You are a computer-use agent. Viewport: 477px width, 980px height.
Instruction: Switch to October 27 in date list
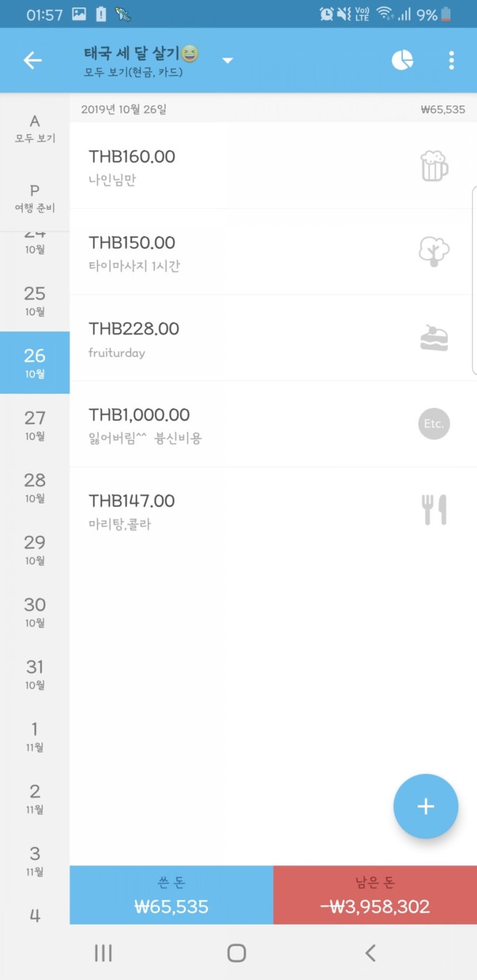35,425
